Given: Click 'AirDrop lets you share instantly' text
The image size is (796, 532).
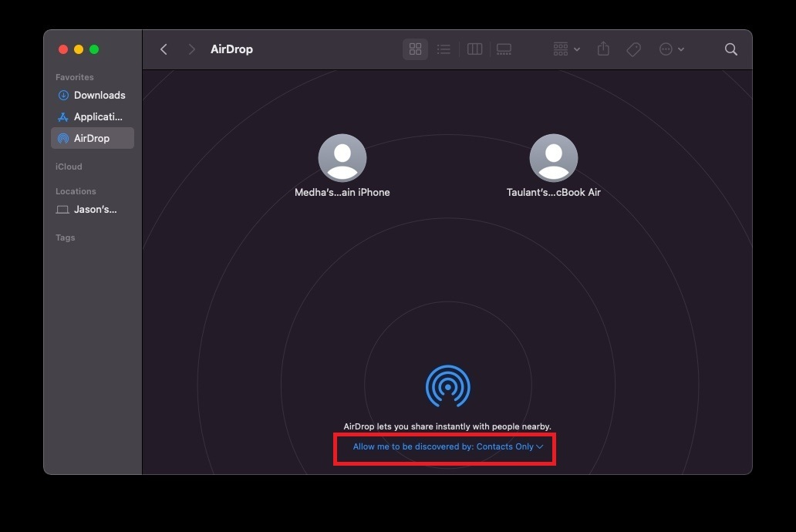Looking at the screenshot, I should 447,426.
